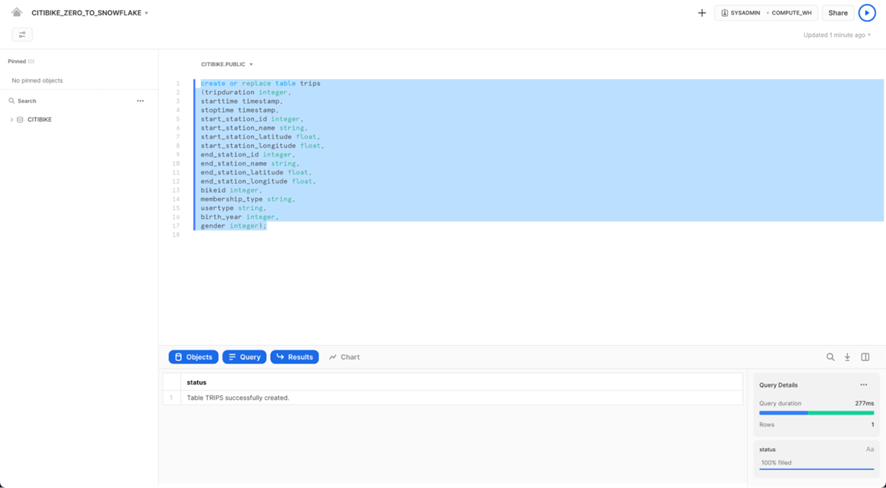Screen dimensions: 886x488
Task: Open the SYSADMIN COMPUTE_WH role selector
Action: pos(766,13)
